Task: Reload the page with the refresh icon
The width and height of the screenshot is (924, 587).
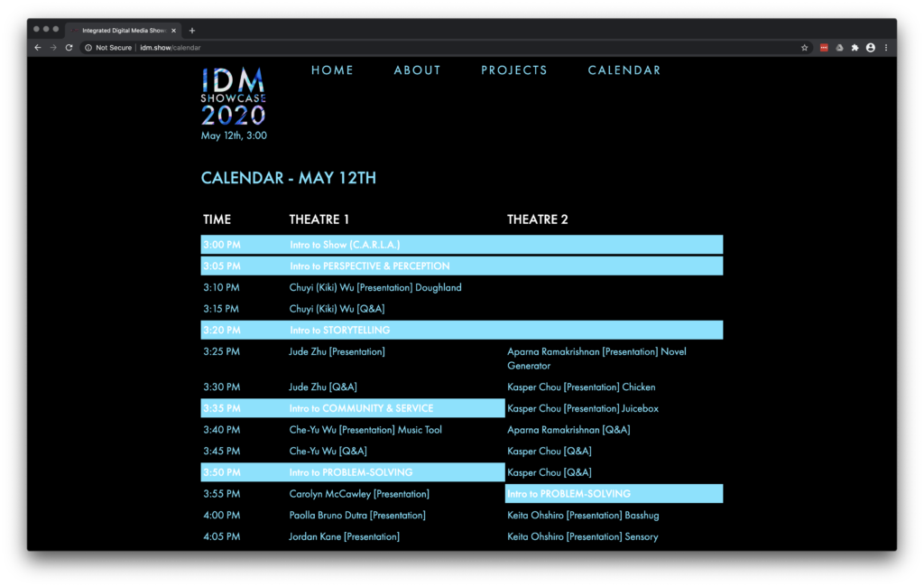Action: point(69,48)
